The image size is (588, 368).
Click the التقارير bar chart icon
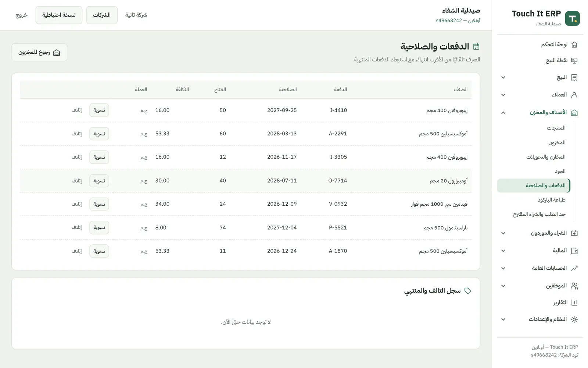[574, 302]
